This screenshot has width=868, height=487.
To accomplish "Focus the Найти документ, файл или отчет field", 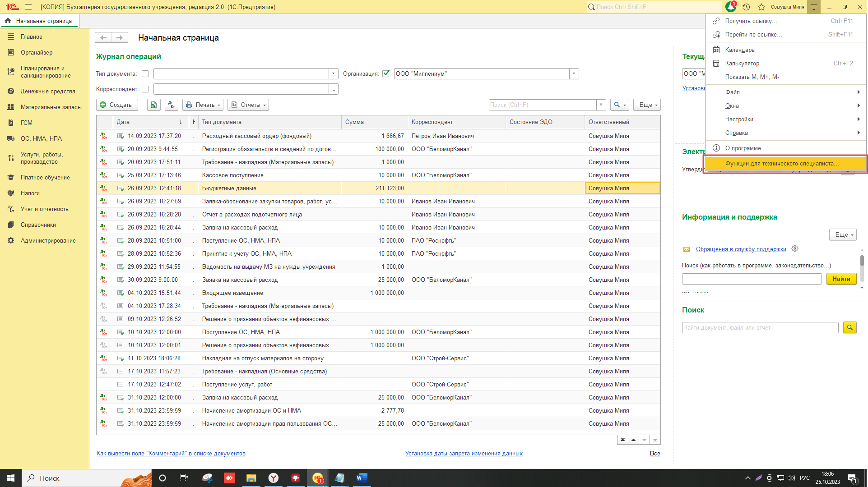I will point(760,328).
